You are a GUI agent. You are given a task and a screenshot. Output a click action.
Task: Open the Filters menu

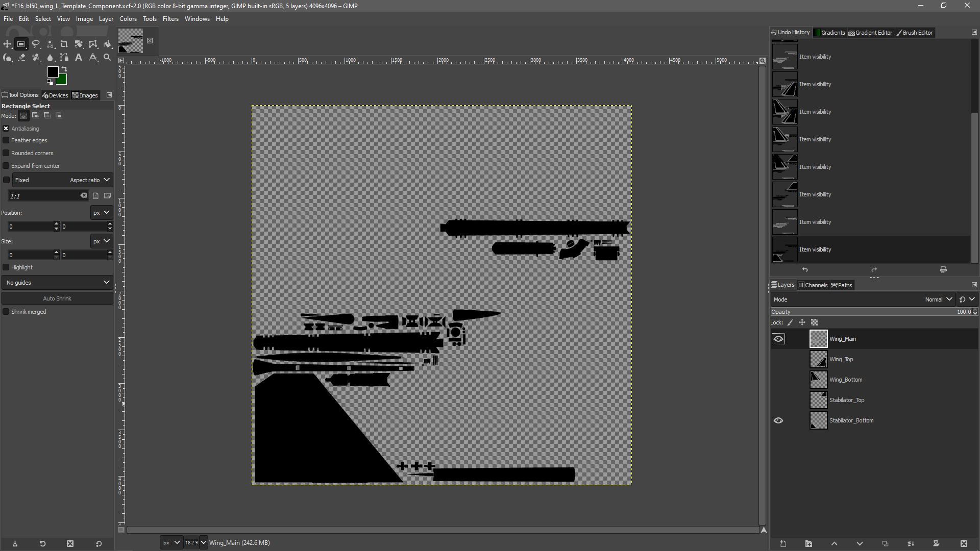coord(170,19)
